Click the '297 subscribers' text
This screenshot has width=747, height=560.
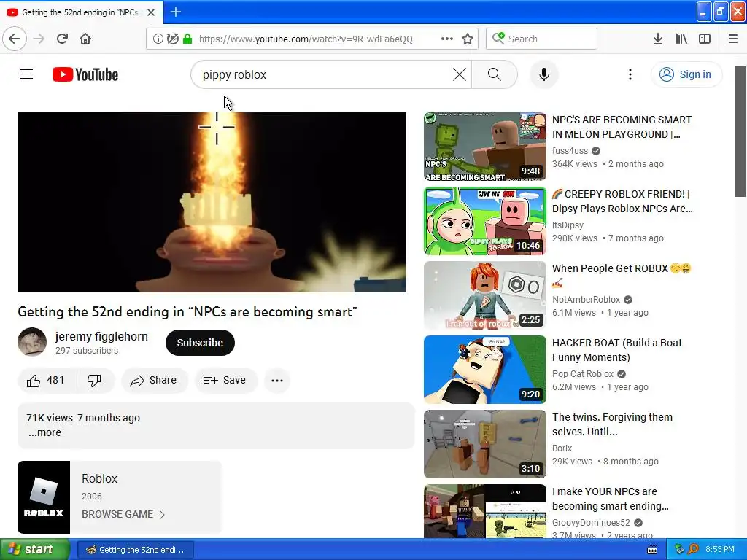[x=87, y=351]
